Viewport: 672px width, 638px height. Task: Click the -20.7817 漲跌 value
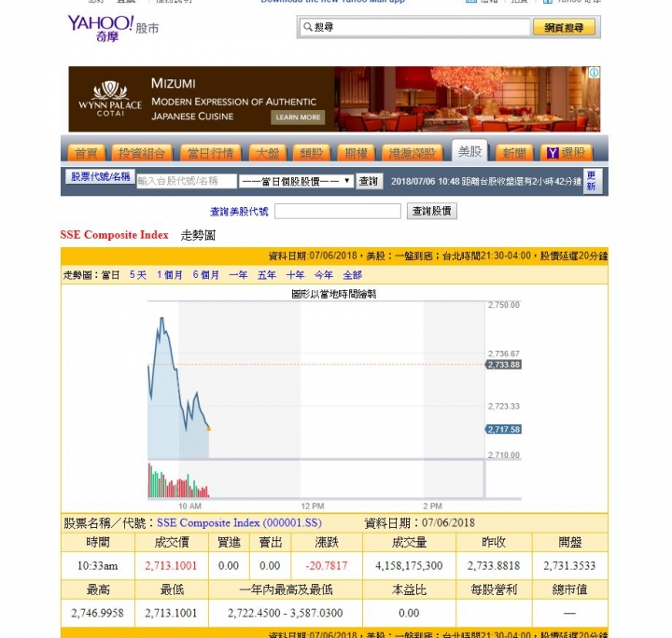point(327,565)
